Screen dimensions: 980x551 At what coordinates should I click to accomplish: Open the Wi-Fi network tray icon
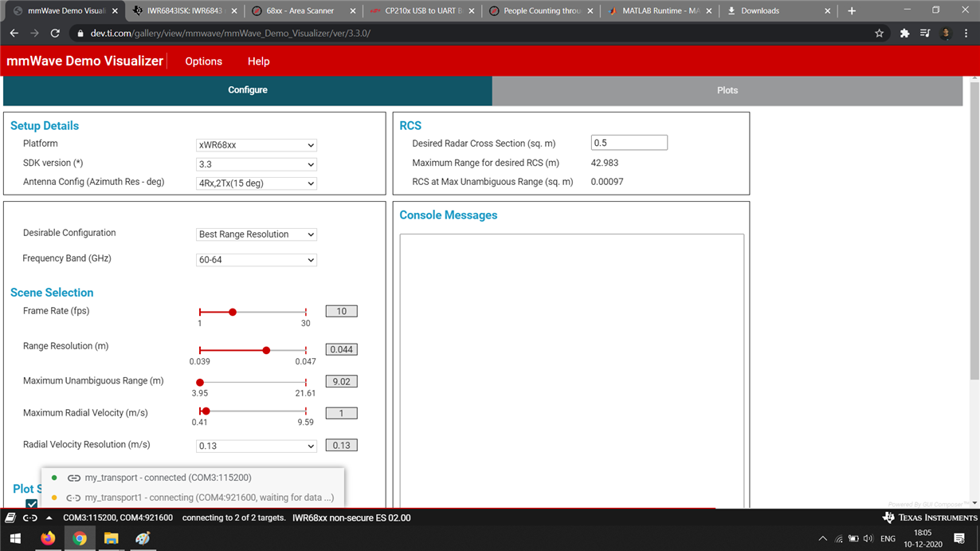click(x=839, y=539)
